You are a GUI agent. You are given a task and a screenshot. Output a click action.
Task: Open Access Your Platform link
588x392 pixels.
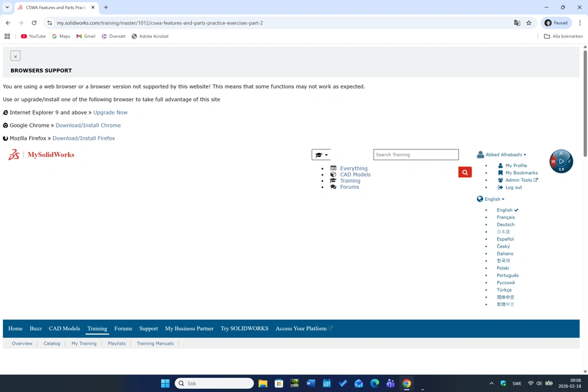click(304, 328)
